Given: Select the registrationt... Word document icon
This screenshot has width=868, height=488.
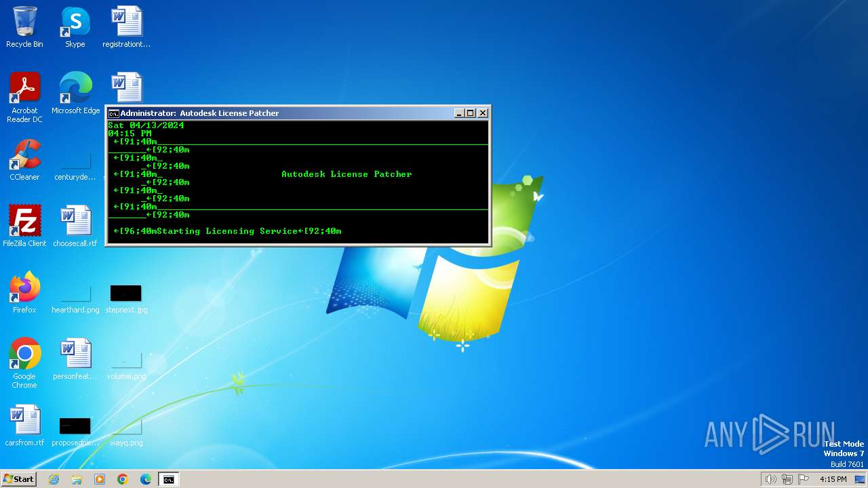Looking at the screenshot, I should (126, 27).
